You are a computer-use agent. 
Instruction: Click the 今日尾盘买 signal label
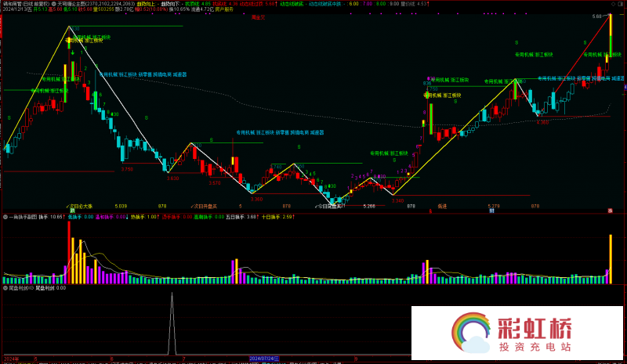[x=328, y=206]
